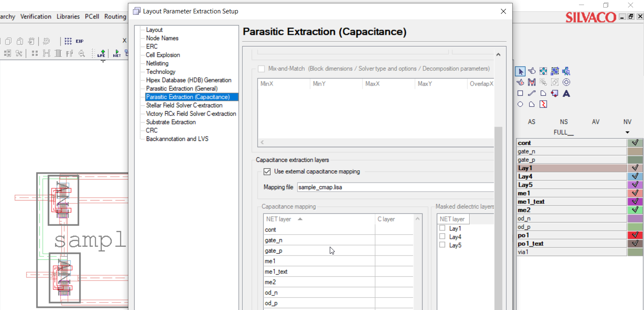Open the Libraries menu

68,16
